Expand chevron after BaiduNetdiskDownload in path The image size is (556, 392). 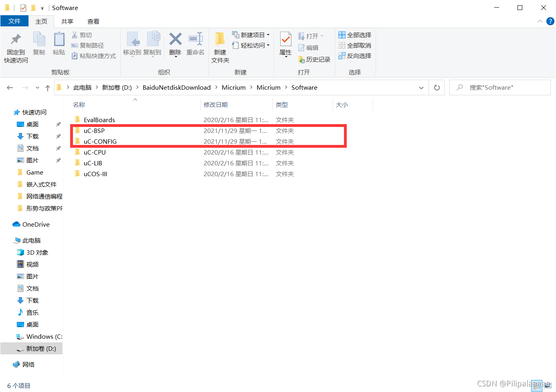pos(217,87)
